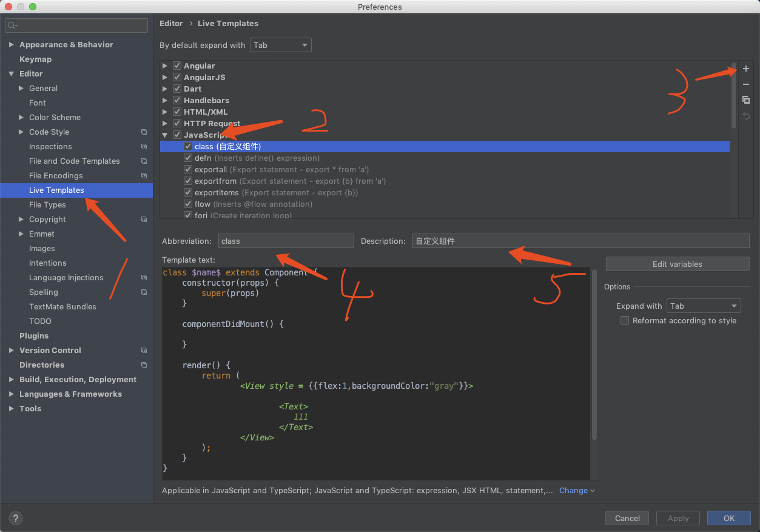Uncheck the defn template checkbox
Image resolution: width=760 pixels, height=532 pixels.
click(188, 158)
